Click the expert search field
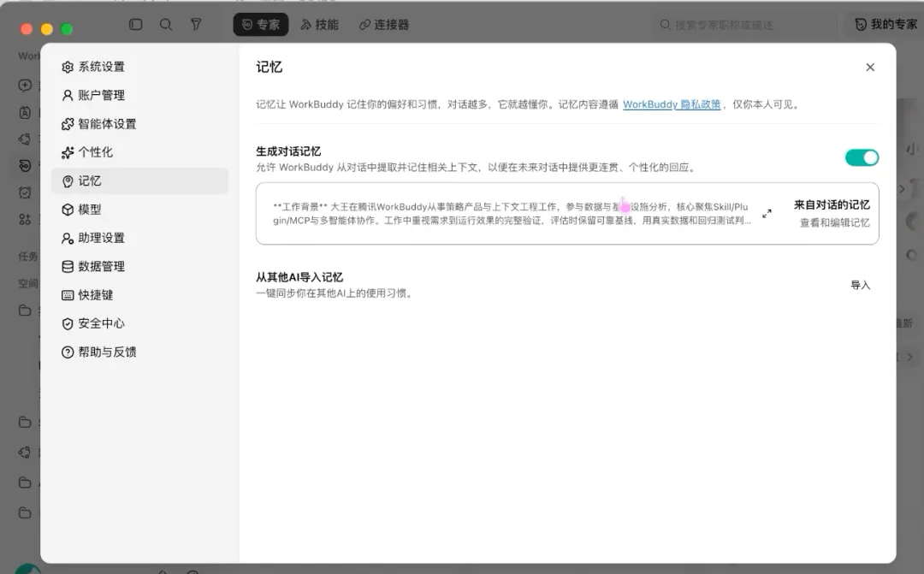 [x=745, y=25]
